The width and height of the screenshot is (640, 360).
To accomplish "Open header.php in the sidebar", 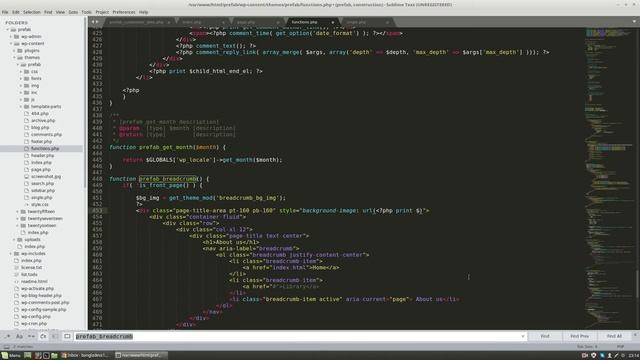I will tap(43, 156).
